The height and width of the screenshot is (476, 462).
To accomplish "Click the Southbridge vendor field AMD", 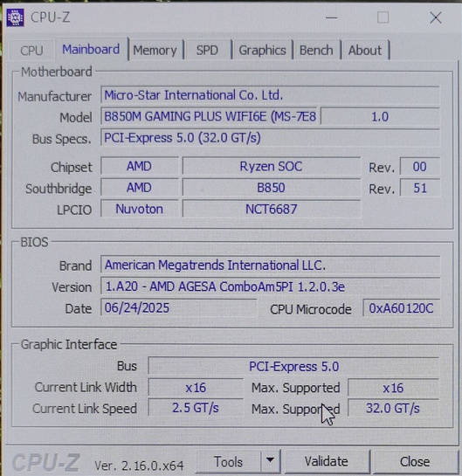I will click(x=140, y=187).
